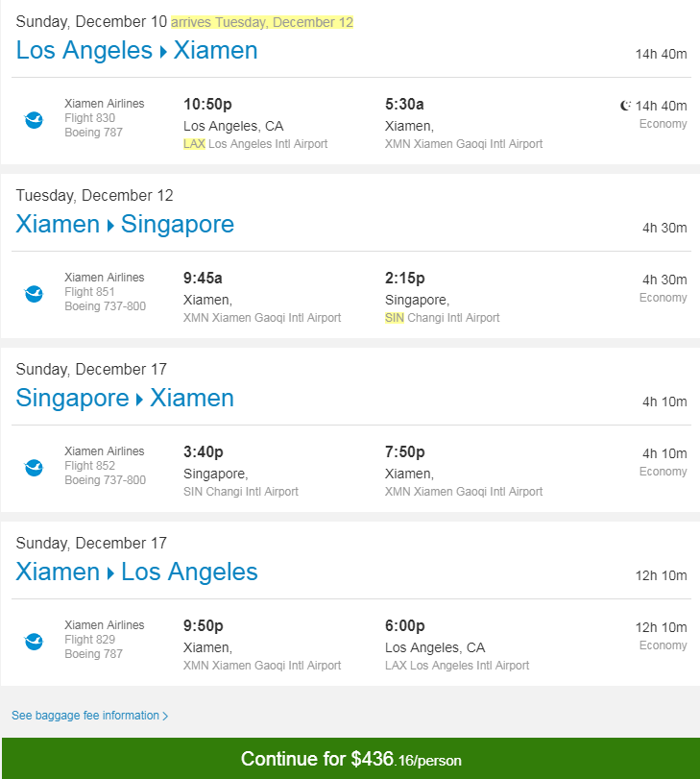Select the Singapore to Xiamen heading
The width and height of the screenshot is (700, 779).
click(x=125, y=399)
